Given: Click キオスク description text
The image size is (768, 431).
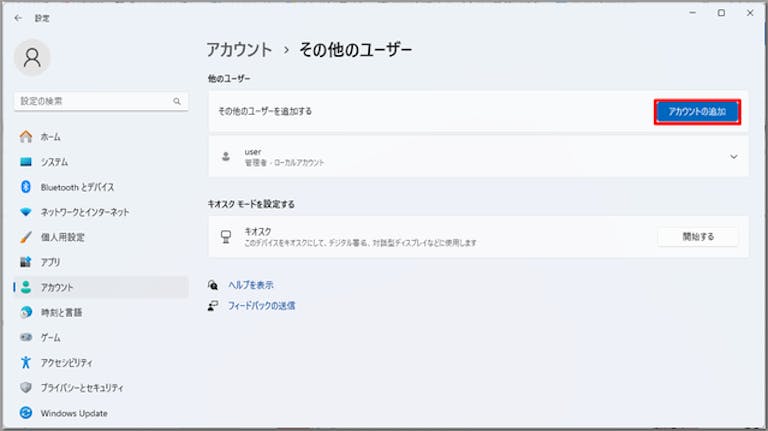Looking at the screenshot, I should tap(360, 243).
